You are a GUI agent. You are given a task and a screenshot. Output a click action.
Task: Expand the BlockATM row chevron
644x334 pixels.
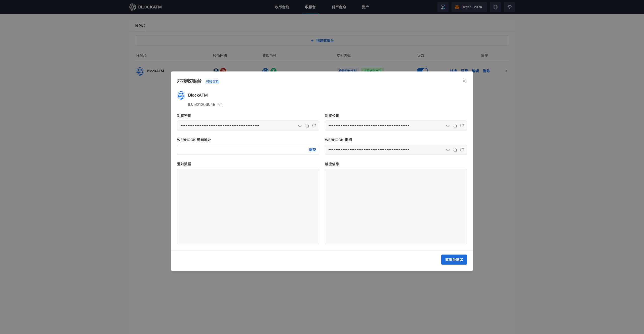click(x=506, y=71)
